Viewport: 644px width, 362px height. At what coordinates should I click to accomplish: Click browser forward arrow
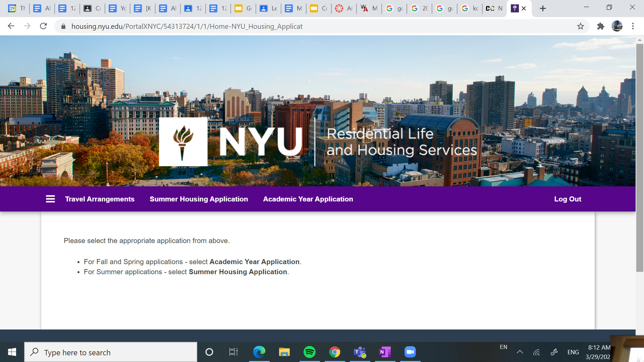coord(27,26)
